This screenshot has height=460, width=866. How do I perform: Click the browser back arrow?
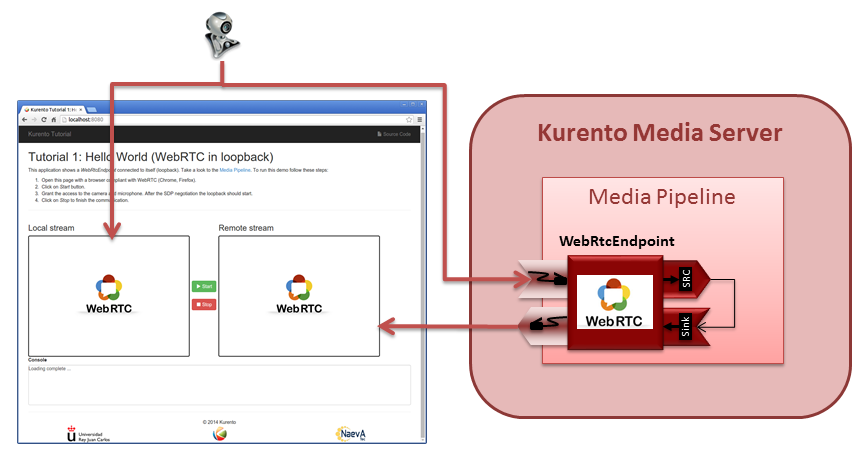click(25, 119)
